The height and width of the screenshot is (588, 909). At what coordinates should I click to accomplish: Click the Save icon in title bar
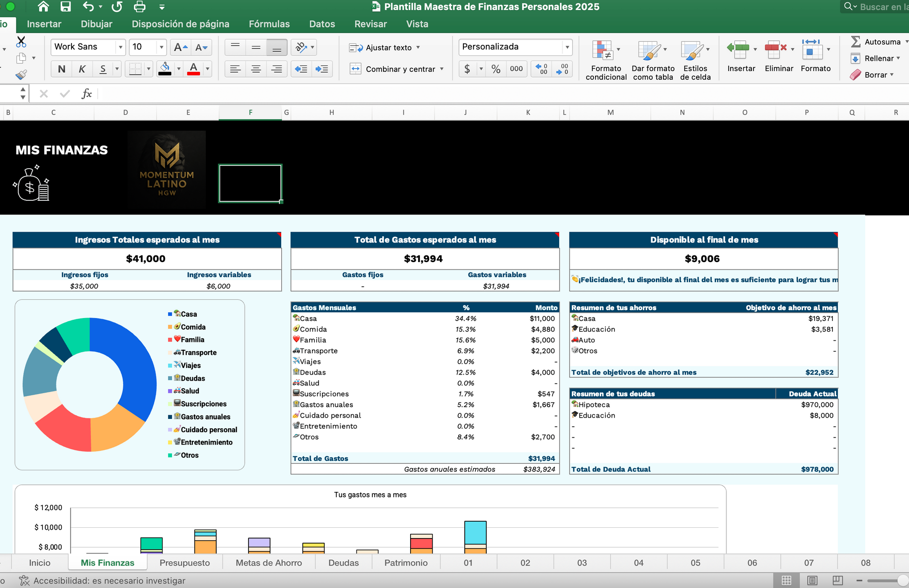click(x=65, y=7)
